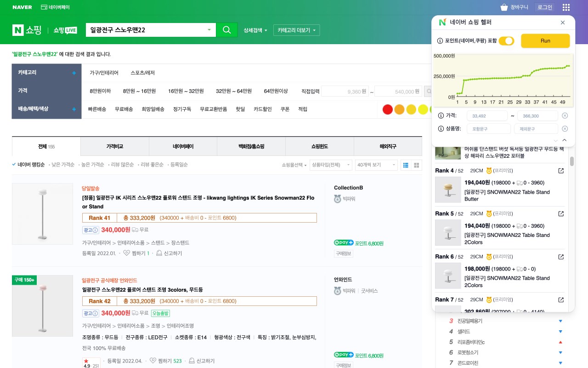Click the yellow Run button
Viewport: 588px width, 368px height.
click(545, 41)
